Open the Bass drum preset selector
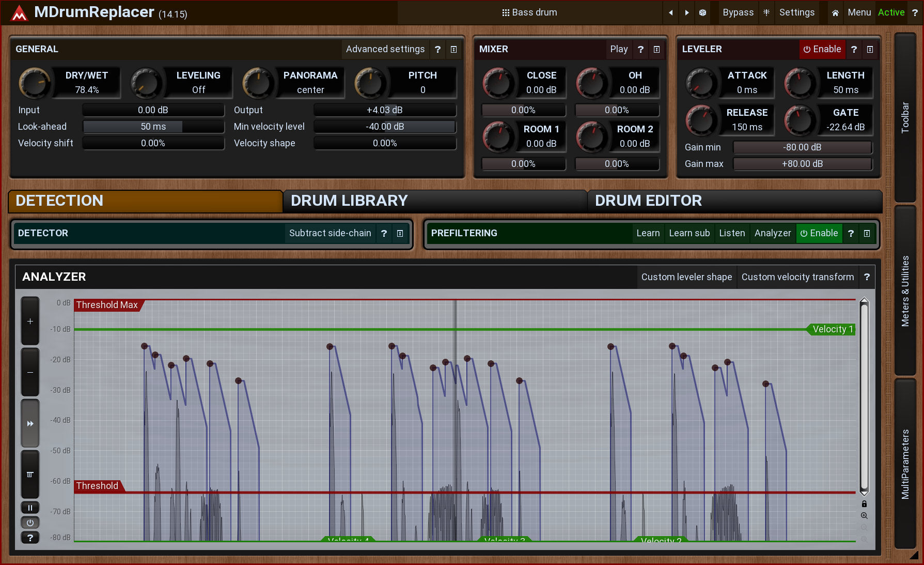This screenshot has height=565, width=924. pyautogui.click(x=529, y=12)
